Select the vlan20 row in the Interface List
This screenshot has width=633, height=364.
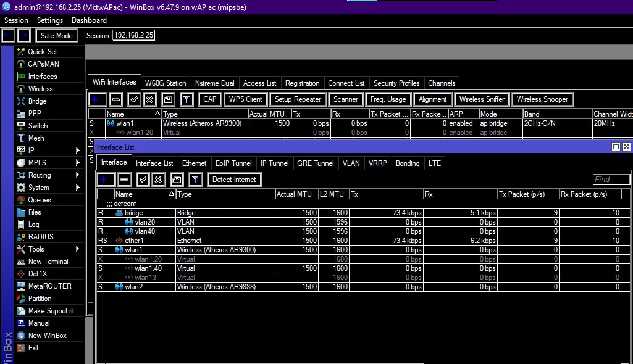pos(363,222)
